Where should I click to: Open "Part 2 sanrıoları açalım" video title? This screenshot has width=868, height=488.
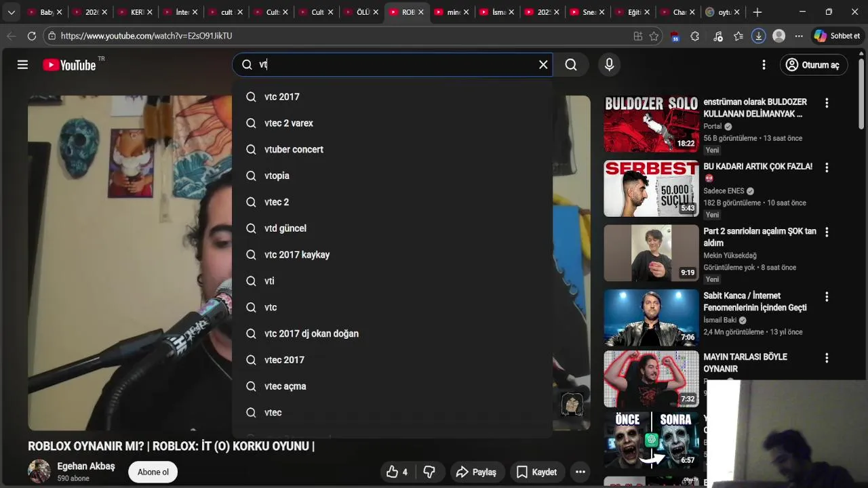(x=759, y=237)
